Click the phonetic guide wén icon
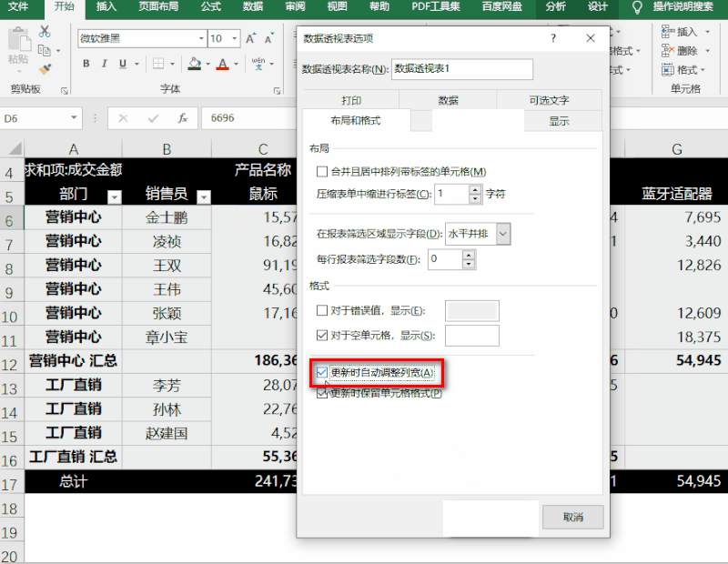The height and width of the screenshot is (564, 728). tap(258, 64)
